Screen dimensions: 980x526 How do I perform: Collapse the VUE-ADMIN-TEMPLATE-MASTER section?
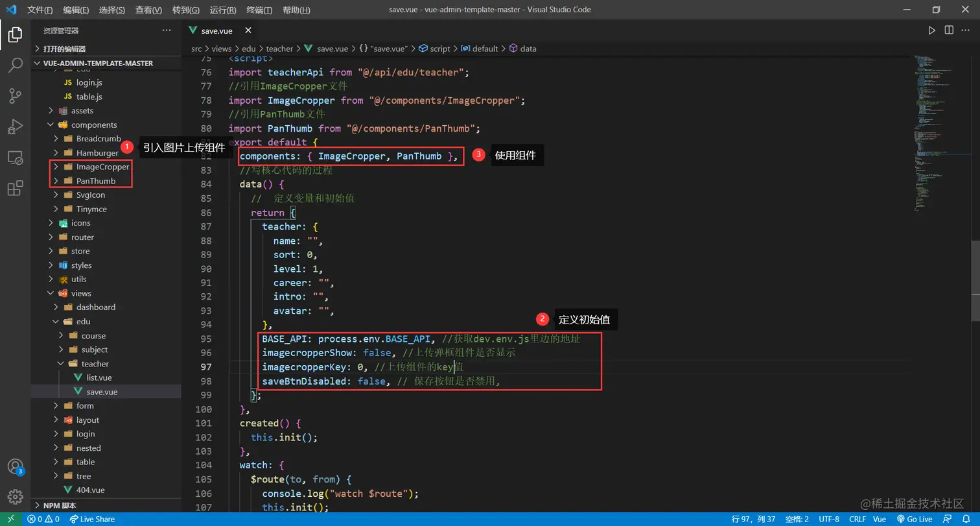[106, 64]
